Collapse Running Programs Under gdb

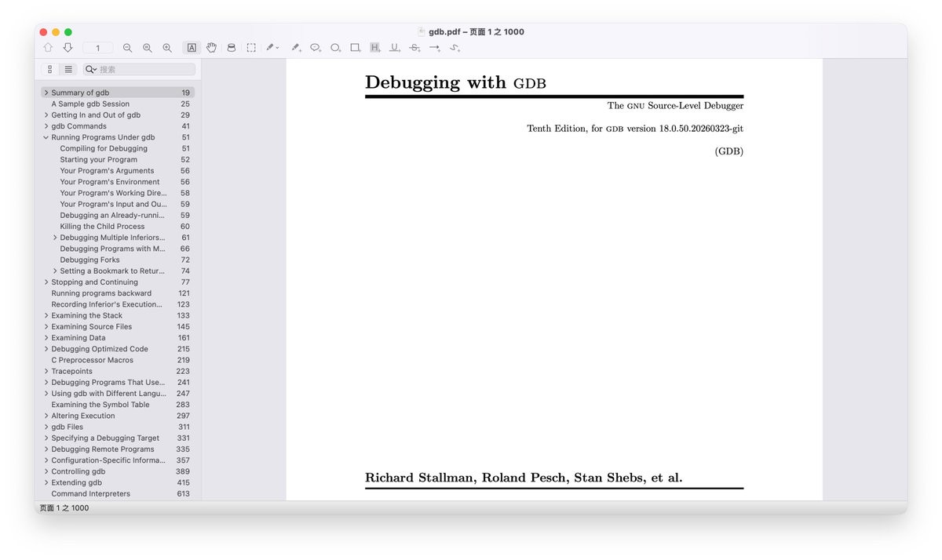[x=46, y=137]
